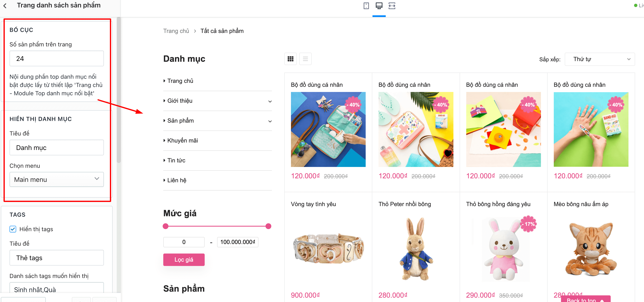The width and height of the screenshot is (644, 302).
Task: Select the desktop preview icon
Action: (379, 6)
